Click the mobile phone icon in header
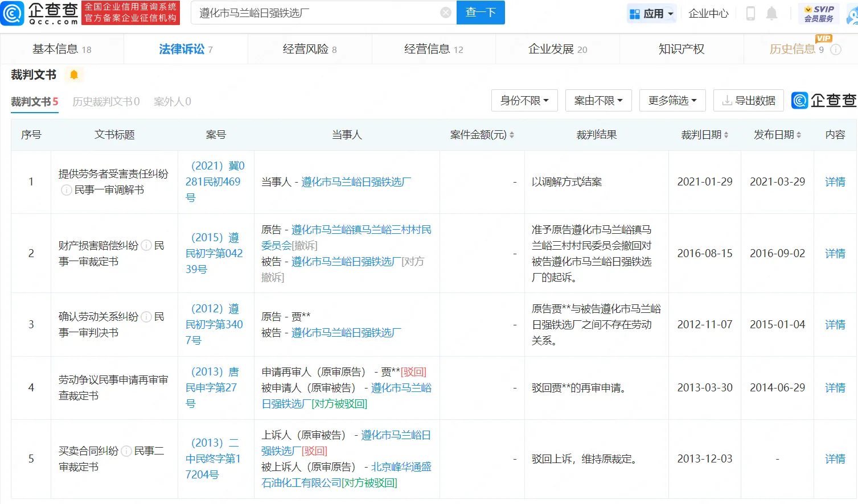858x504 pixels. [750, 13]
